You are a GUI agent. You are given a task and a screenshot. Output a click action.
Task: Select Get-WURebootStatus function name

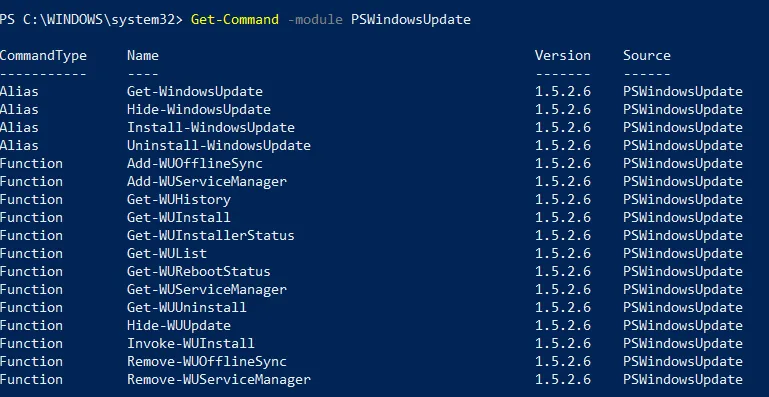199,271
